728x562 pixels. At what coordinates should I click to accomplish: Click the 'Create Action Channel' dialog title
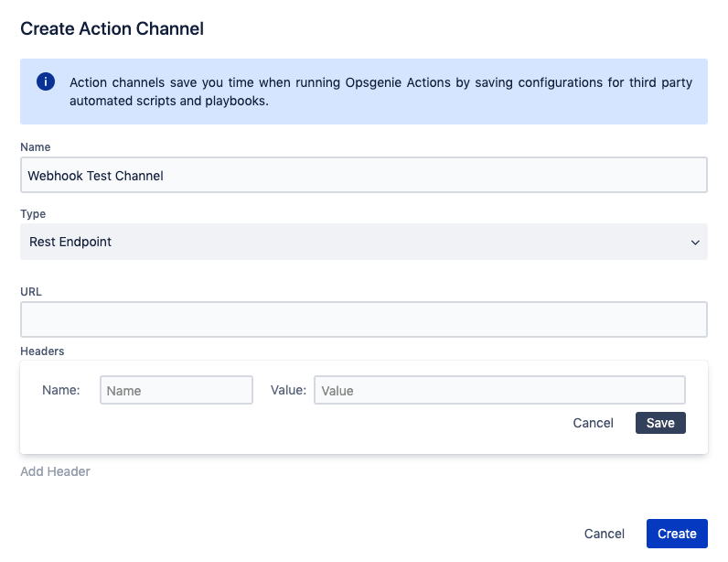(112, 28)
